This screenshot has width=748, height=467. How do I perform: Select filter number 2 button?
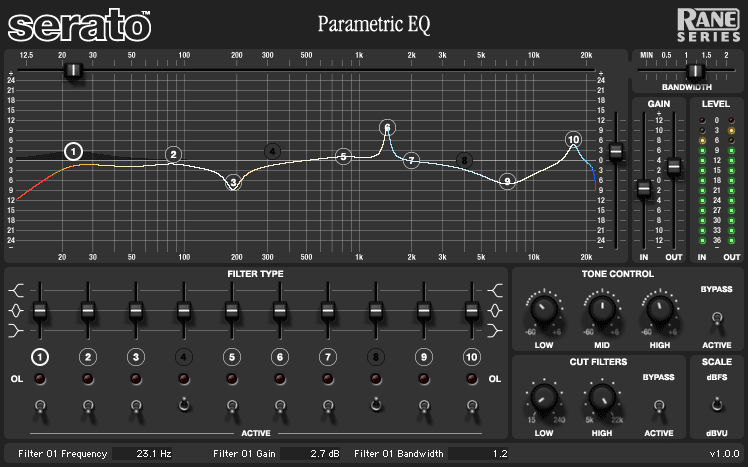(88, 357)
